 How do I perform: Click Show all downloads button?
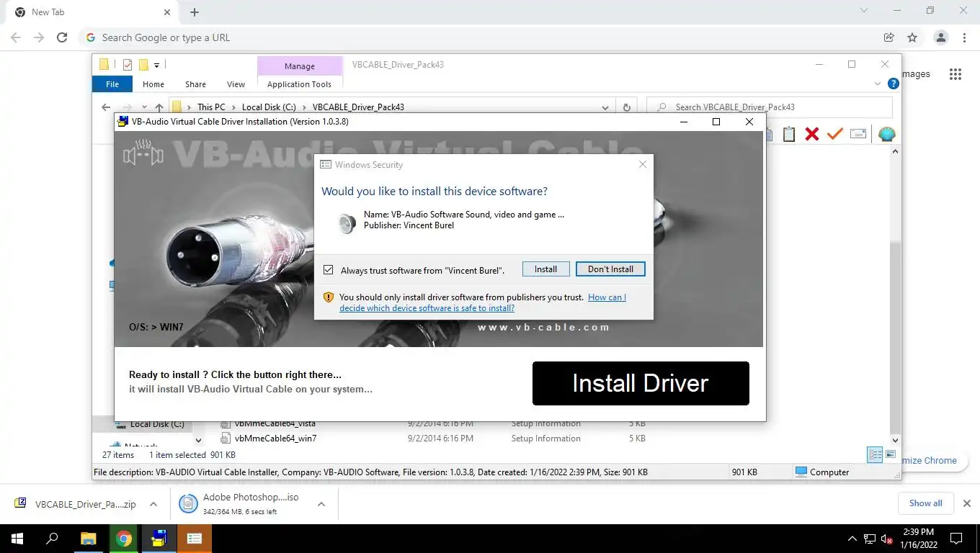tap(925, 503)
